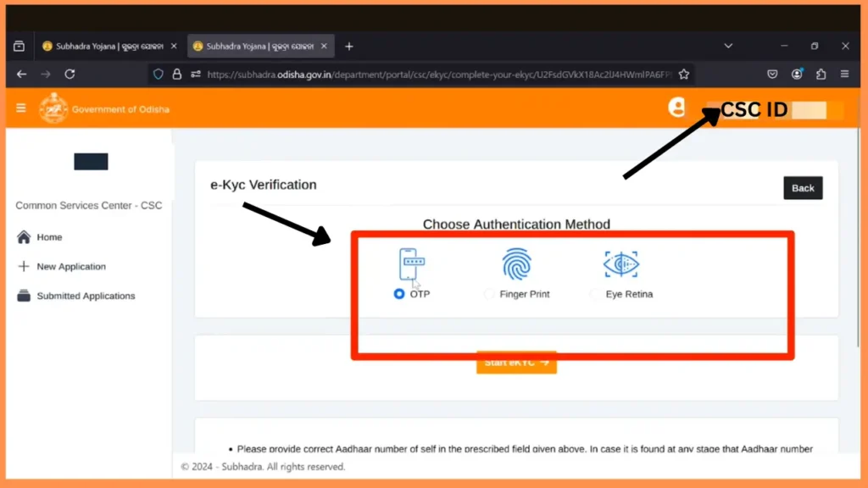
Task: Open the Firefox account icon
Action: point(797,75)
